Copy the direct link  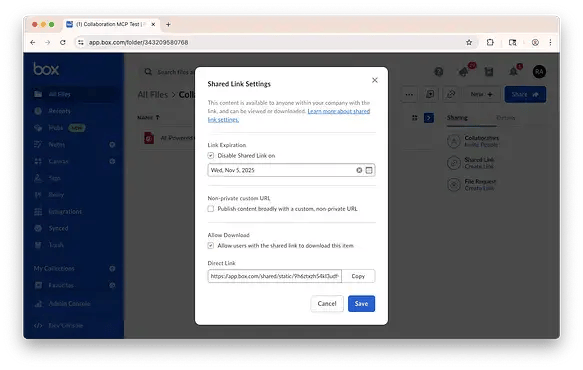(358, 276)
